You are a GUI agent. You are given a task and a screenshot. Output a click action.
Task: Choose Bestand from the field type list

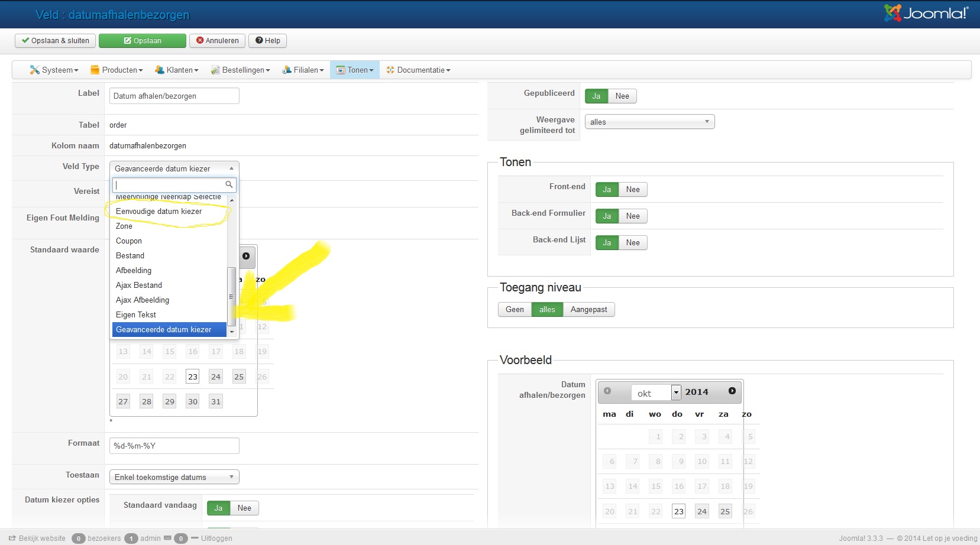pos(169,256)
